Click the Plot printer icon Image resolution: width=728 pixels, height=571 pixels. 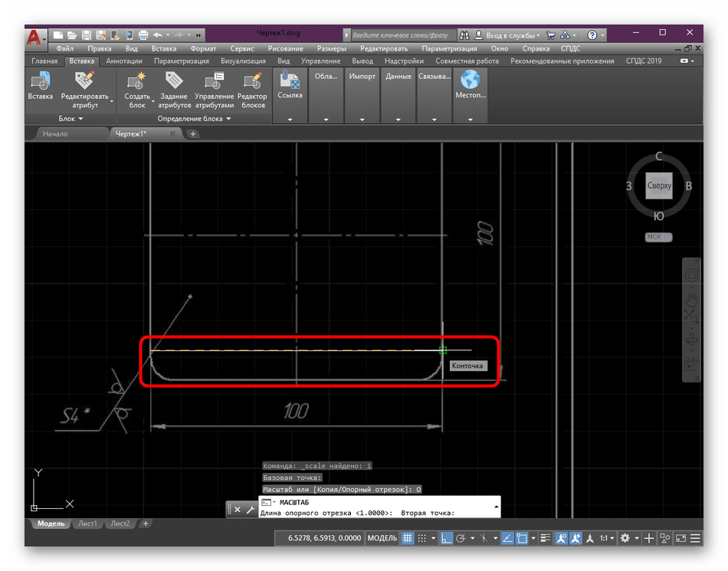pos(143,34)
